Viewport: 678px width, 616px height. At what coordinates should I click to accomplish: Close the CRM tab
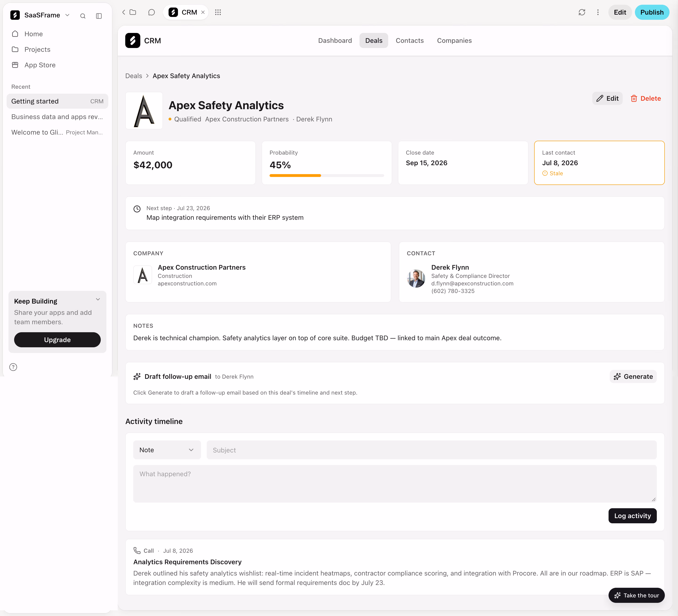203,12
